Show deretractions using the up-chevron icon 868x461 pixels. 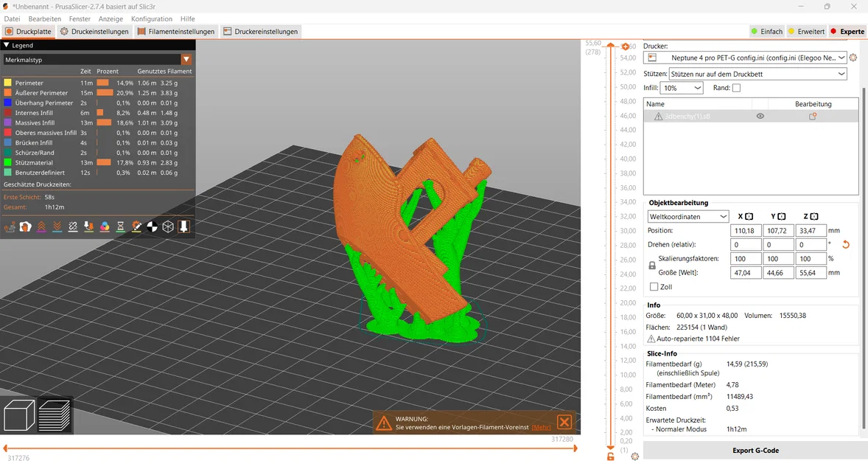(x=41, y=226)
